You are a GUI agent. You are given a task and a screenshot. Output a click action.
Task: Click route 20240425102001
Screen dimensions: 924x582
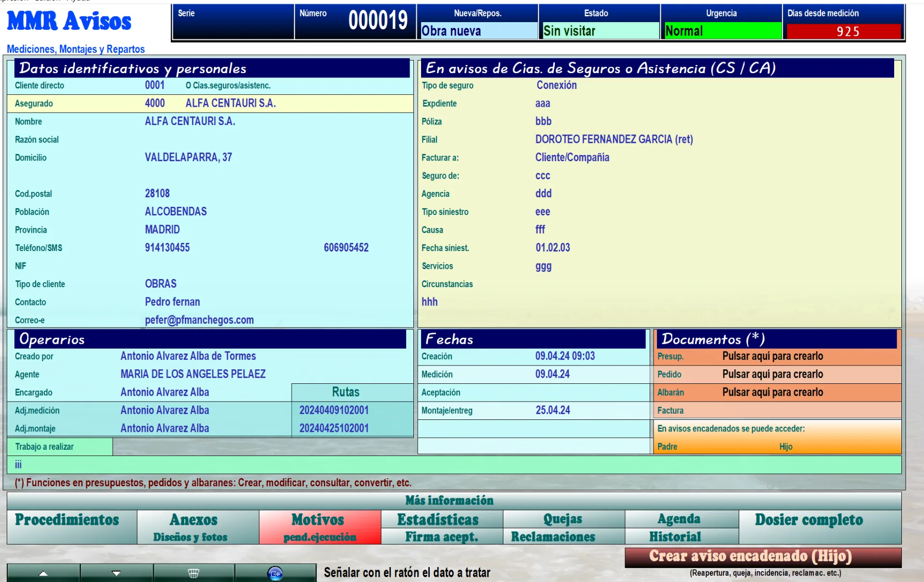[334, 429]
